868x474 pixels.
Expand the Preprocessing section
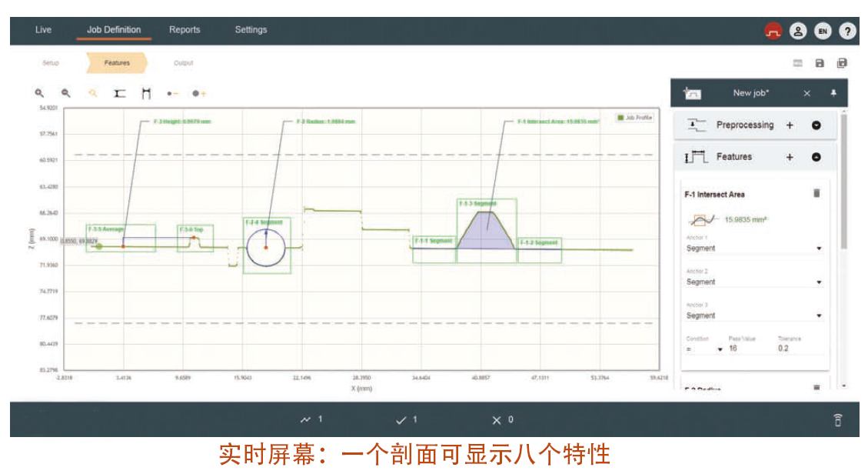(816, 125)
